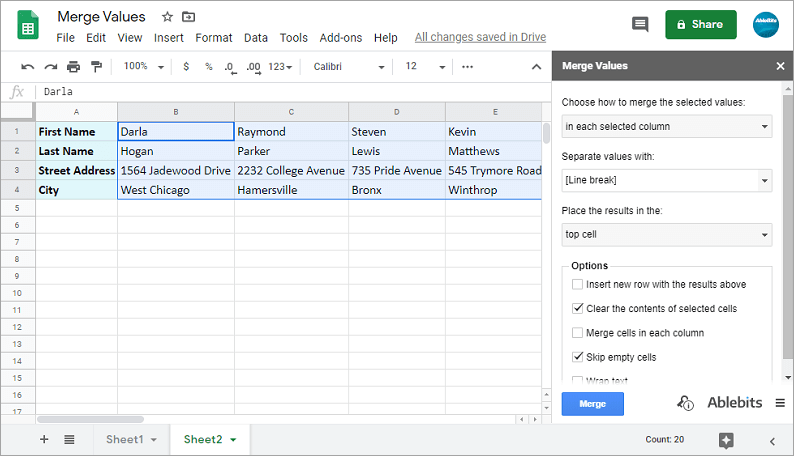
Task: Open the Add-ons menu
Action: (x=341, y=38)
